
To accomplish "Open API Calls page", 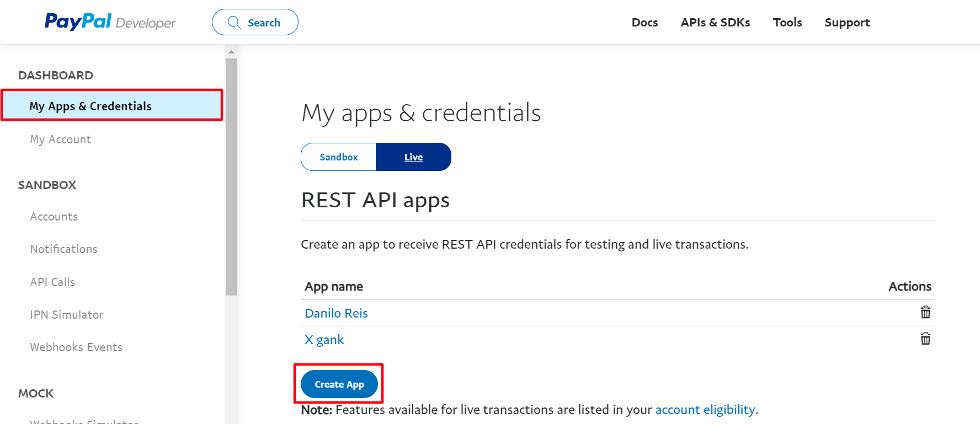I will 52,282.
